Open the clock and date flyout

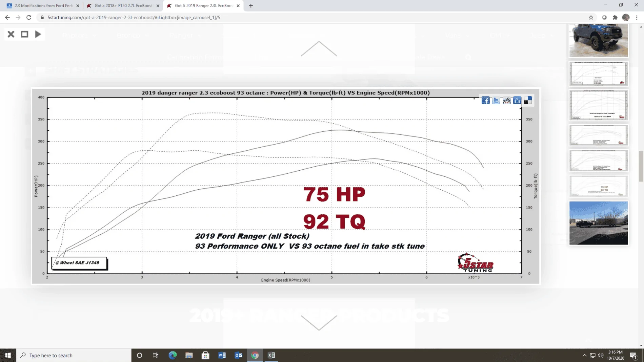pos(616,355)
